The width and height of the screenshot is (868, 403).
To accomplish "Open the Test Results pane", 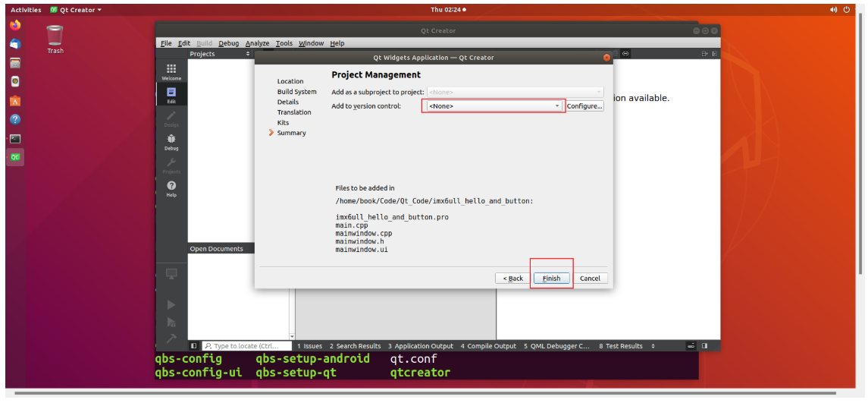I will tap(621, 346).
